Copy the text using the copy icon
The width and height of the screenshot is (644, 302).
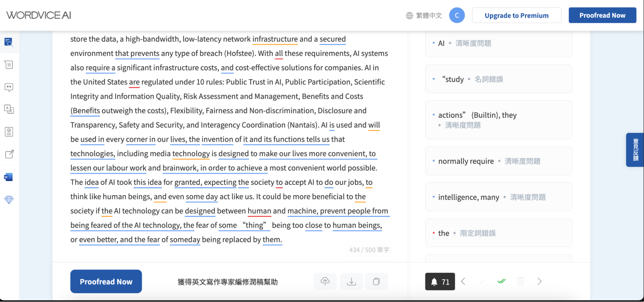tap(376, 281)
